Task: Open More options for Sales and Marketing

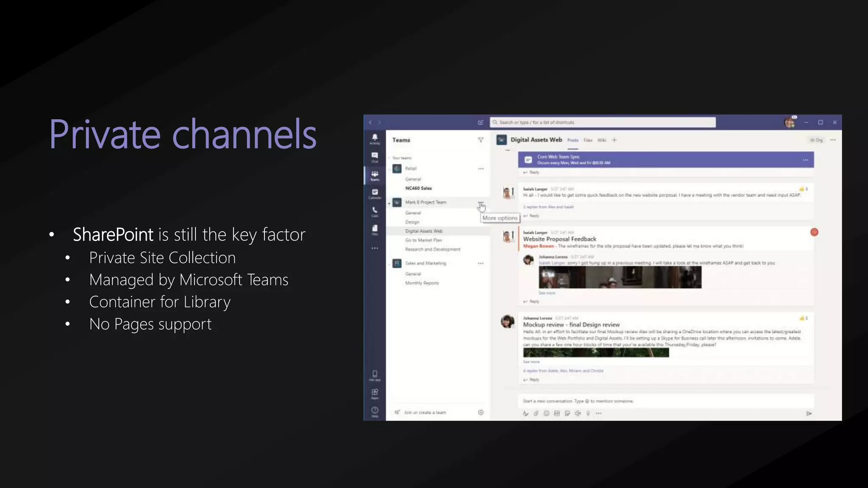Action: [481, 263]
